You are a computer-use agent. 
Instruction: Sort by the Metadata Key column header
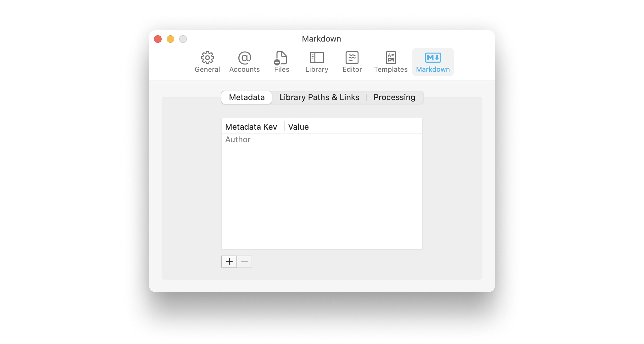tap(251, 127)
